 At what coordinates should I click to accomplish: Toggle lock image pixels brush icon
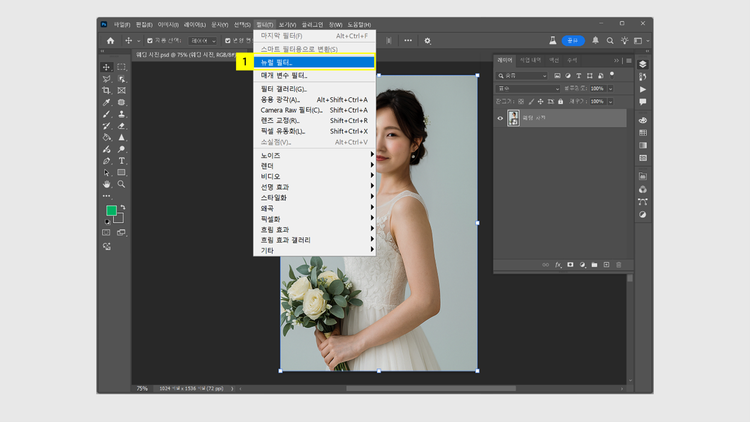[531, 101]
